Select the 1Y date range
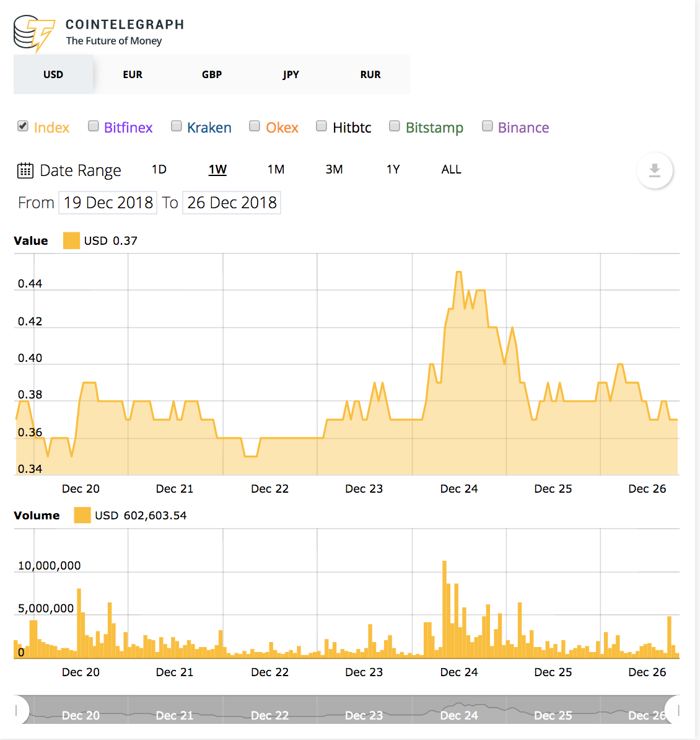 pyautogui.click(x=393, y=169)
